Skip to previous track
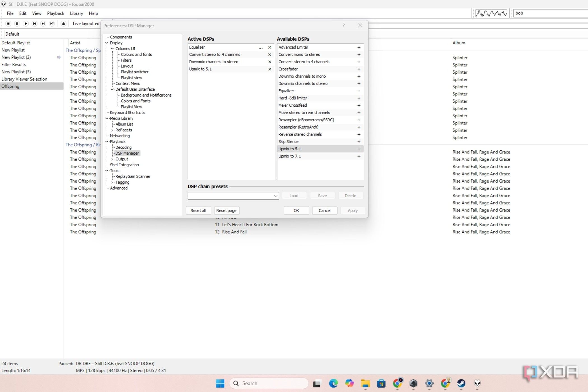The width and height of the screenshot is (588, 392). coord(34,24)
